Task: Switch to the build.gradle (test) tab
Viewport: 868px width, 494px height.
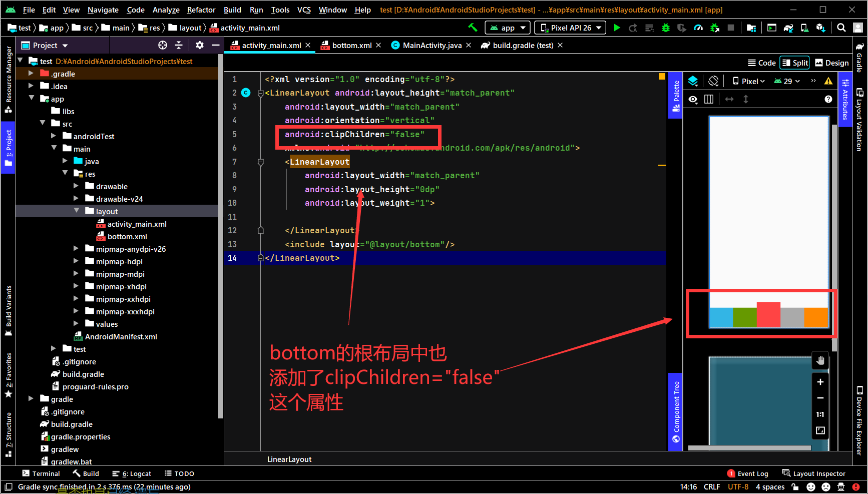Action: pyautogui.click(x=522, y=45)
